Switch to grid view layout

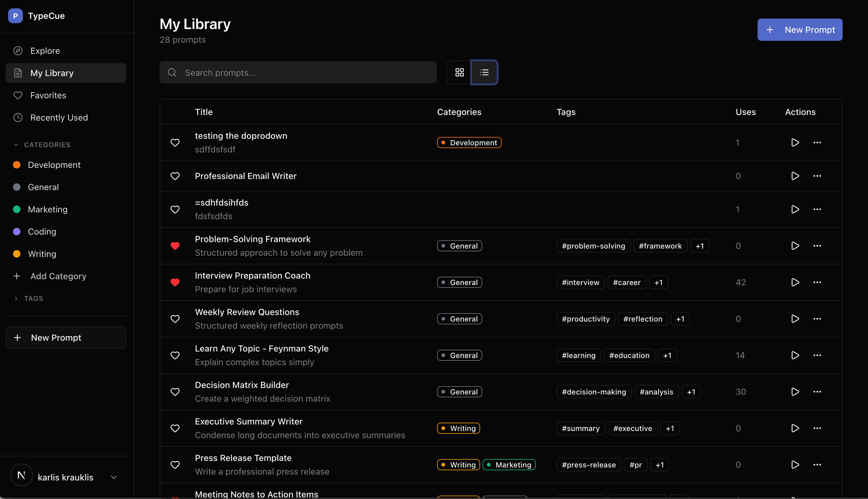459,72
